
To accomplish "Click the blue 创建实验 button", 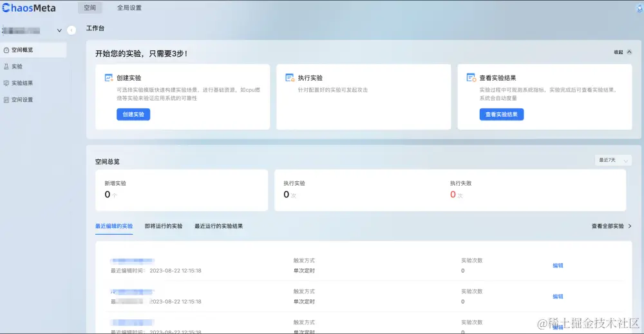I will click(x=133, y=114).
